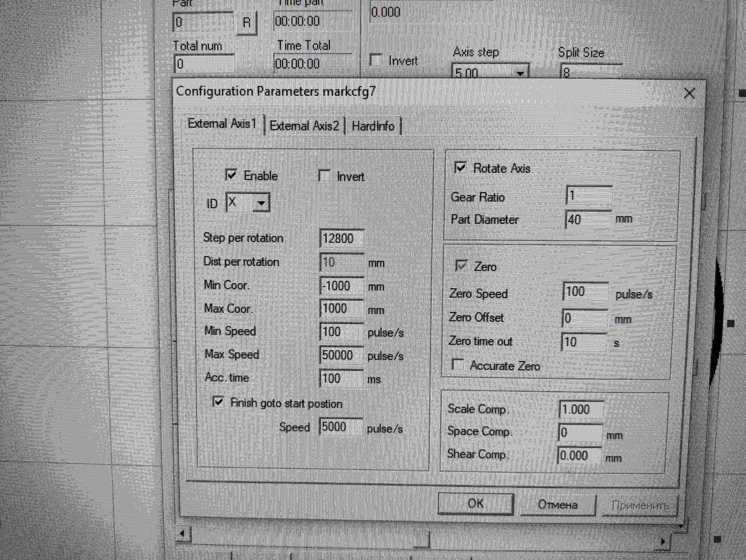This screenshot has width=746, height=560.
Task: Click the Scale Comp. input field
Action: click(580, 409)
